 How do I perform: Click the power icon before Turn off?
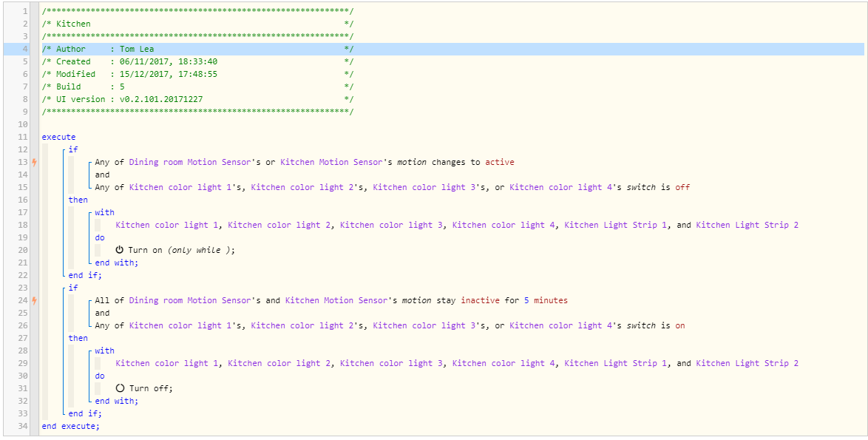point(120,388)
